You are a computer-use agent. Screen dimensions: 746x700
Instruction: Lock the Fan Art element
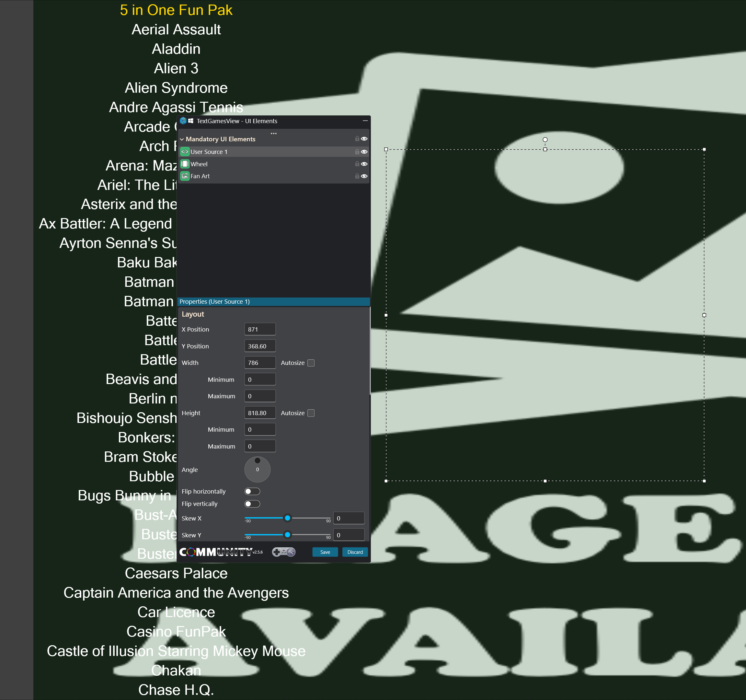click(357, 176)
